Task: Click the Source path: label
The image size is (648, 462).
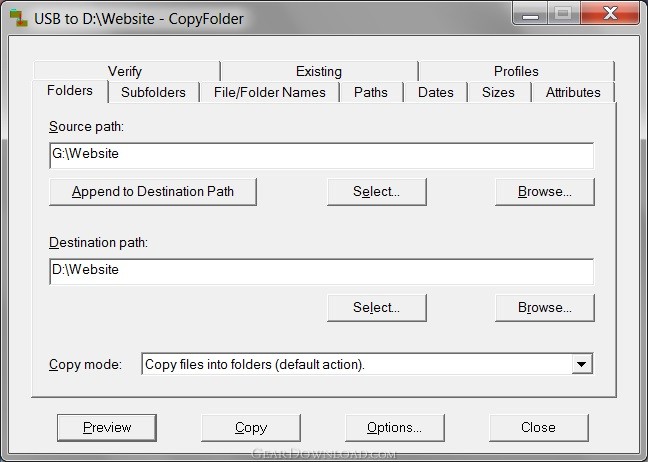Action: (86, 126)
